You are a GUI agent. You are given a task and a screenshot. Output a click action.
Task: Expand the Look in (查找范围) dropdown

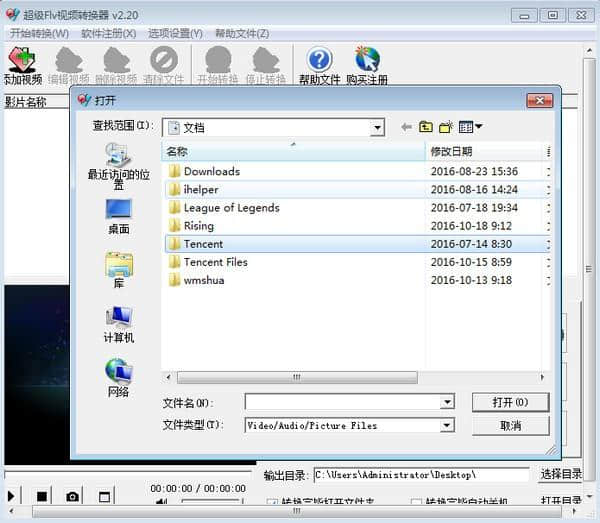pos(377,128)
